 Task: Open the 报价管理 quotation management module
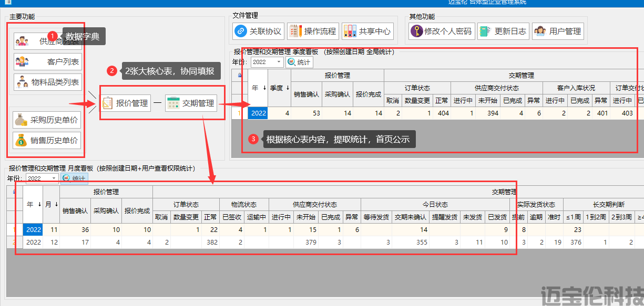(126, 103)
